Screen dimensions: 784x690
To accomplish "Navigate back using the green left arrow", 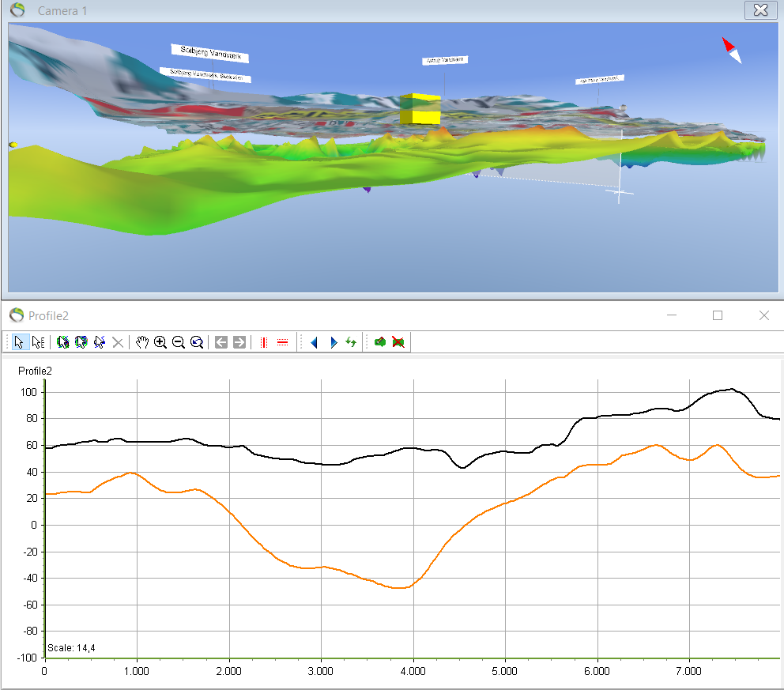I will point(220,341).
